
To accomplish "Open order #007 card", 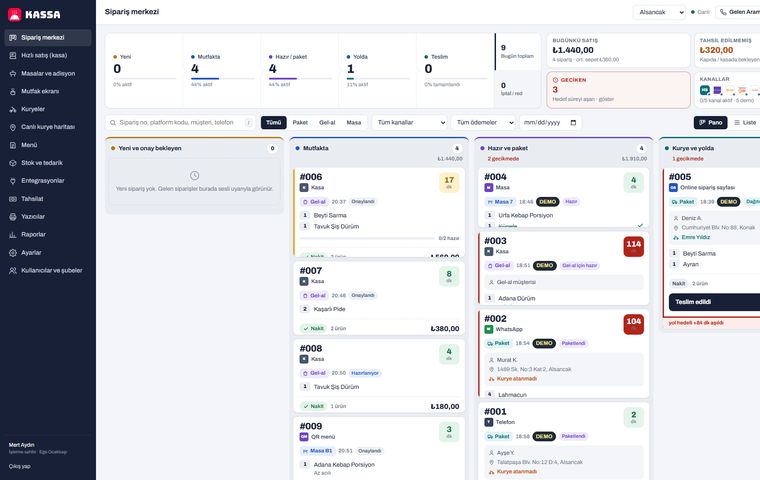I will (x=379, y=298).
